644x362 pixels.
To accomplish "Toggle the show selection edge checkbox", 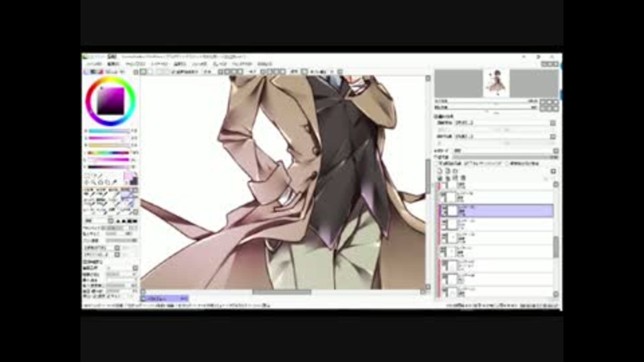I will (x=173, y=72).
